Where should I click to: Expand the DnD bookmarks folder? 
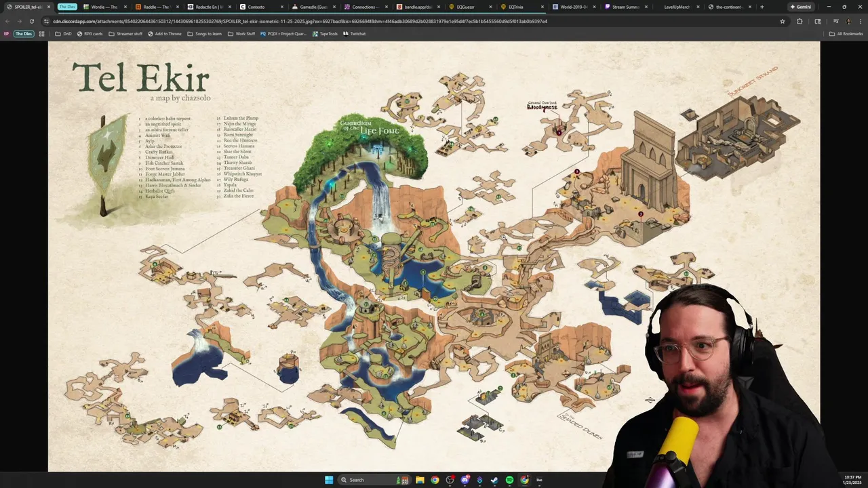63,33
